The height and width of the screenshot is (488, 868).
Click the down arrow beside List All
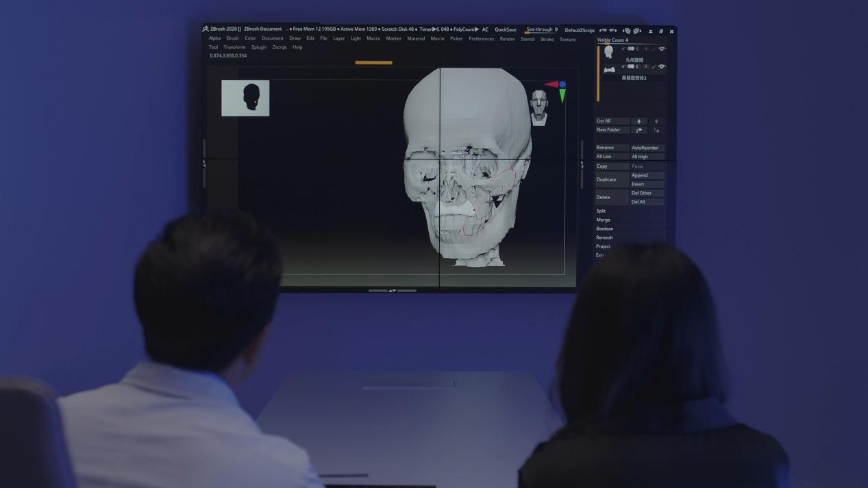pyautogui.click(x=656, y=121)
